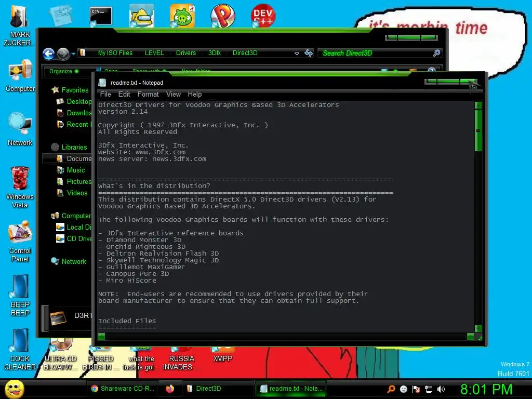Open BEEP BEEP desktop shortcut
This screenshot has width=532, height=399.
pyautogui.click(x=20, y=296)
